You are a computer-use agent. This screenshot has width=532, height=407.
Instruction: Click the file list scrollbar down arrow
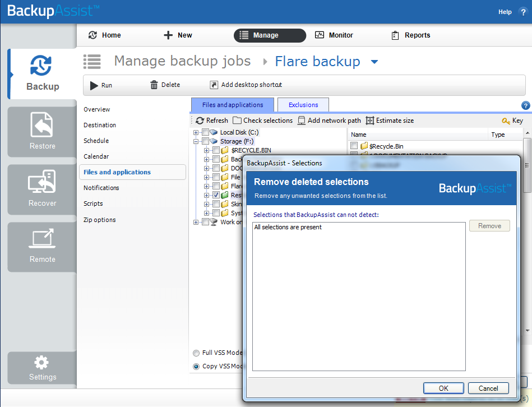(528, 330)
